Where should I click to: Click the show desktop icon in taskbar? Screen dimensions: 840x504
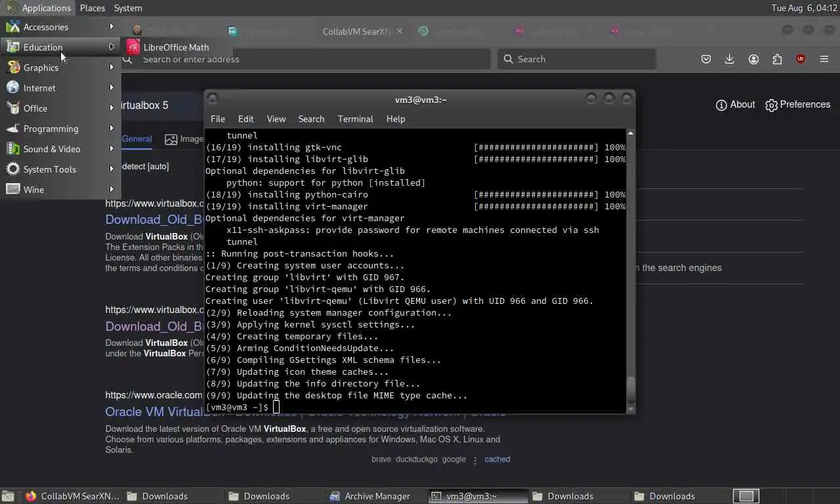click(8, 496)
